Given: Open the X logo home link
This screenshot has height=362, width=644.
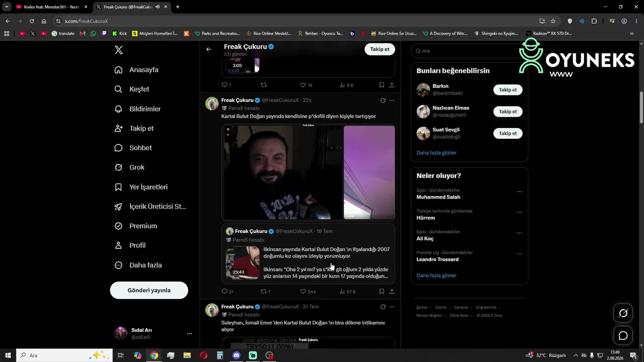Looking at the screenshot, I should pos(119,50).
